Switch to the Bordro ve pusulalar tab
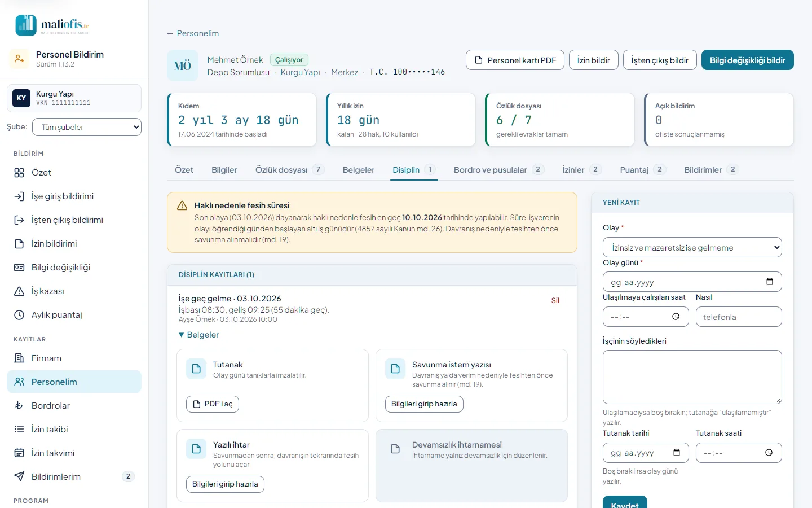The height and width of the screenshot is (508, 812). (499, 170)
